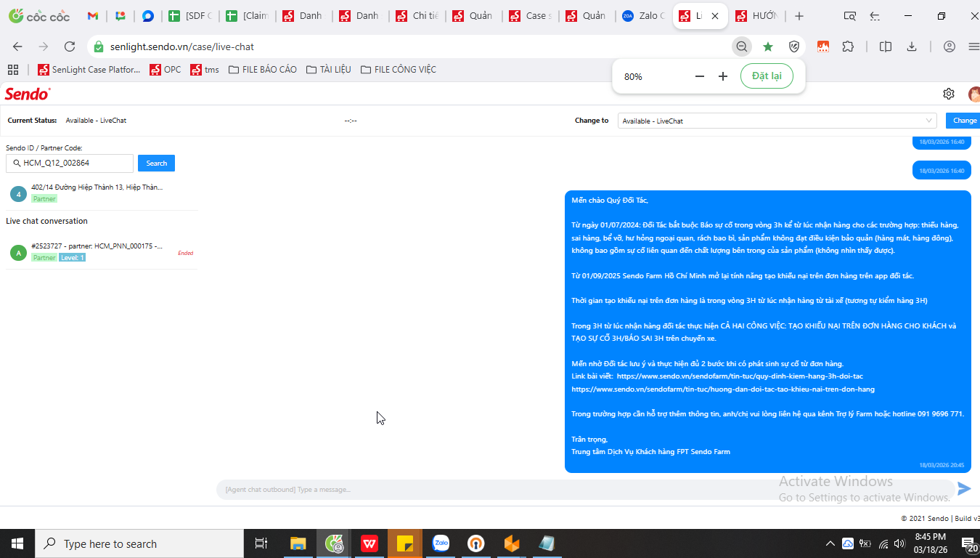
Task: Open the user avatar at the Sendo header
Action: pos(974,94)
